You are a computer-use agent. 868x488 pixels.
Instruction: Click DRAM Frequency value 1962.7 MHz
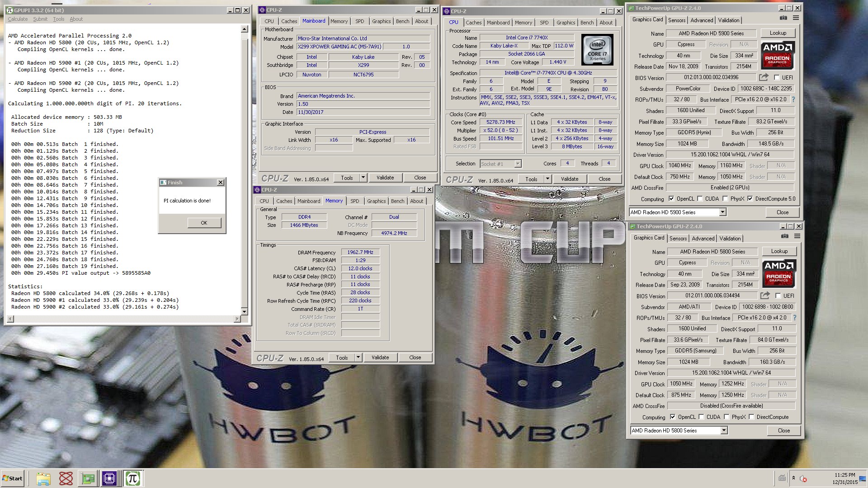coord(360,252)
